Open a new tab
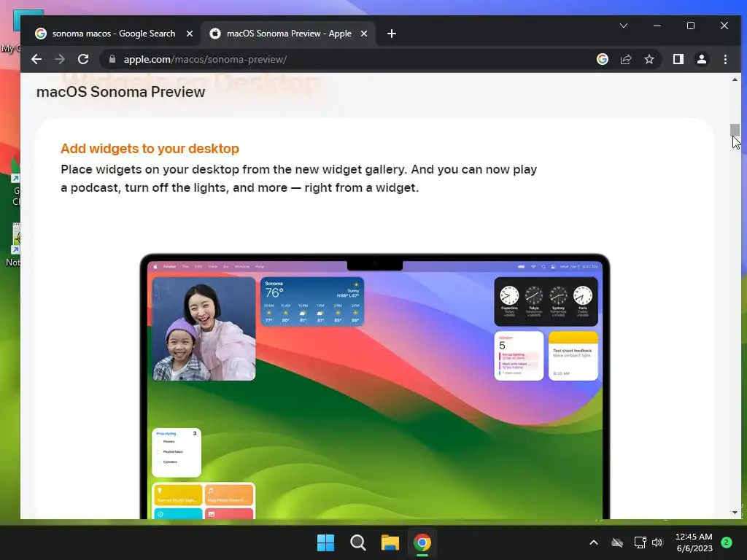747x560 pixels. coord(392,34)
